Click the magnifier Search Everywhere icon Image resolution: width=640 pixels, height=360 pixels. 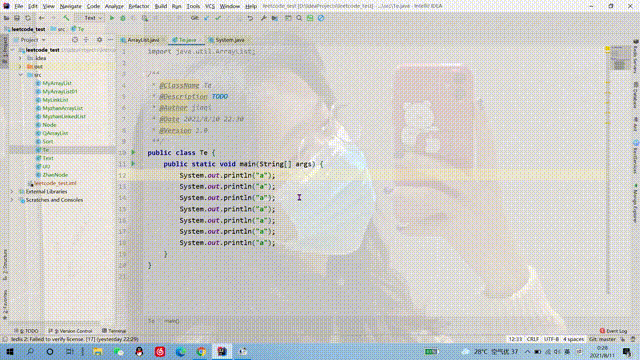[x=299, y=18]
